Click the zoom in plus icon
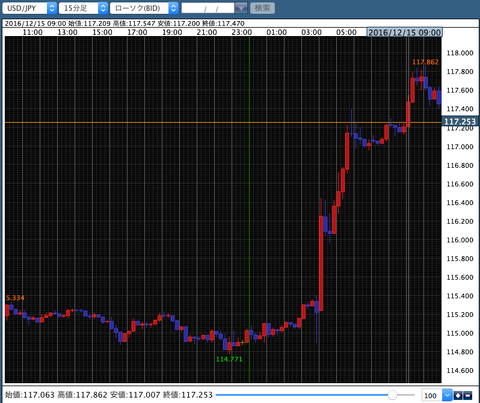This screenshot has height=403, width=480. (458, 395)
